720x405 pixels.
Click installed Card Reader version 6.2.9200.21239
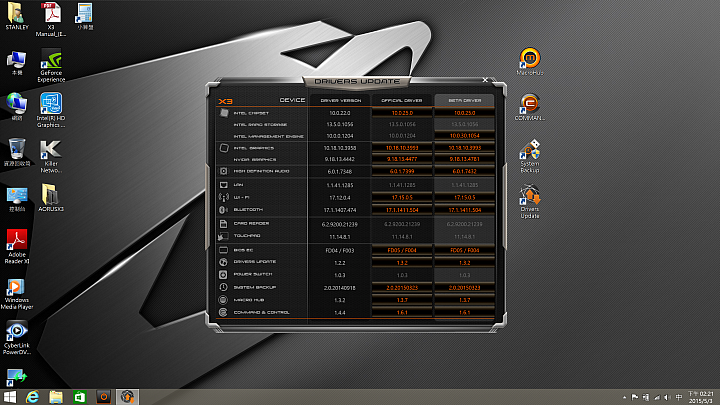coord(340,225)
